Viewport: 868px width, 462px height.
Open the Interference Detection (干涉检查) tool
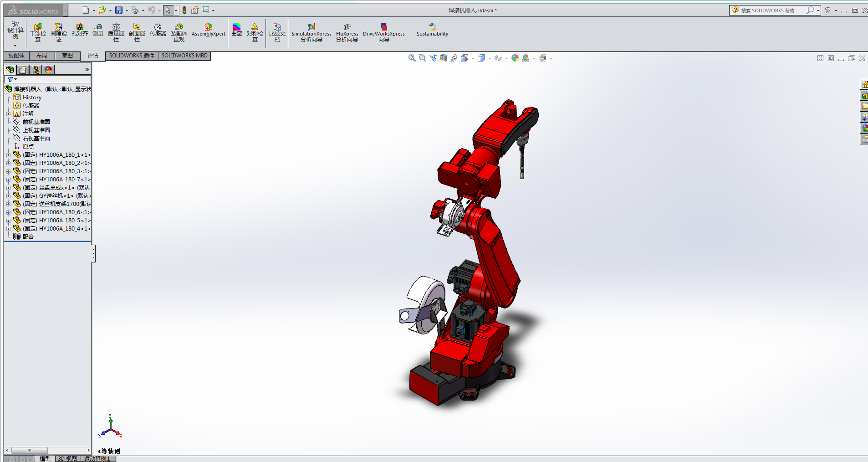(x=38, y=33)
